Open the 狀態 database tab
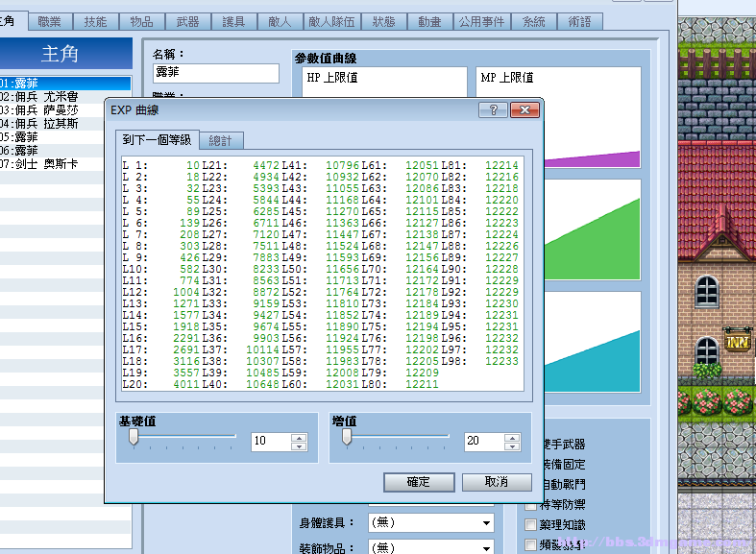Viewport: 756px width, 554px height. [384, 22]
